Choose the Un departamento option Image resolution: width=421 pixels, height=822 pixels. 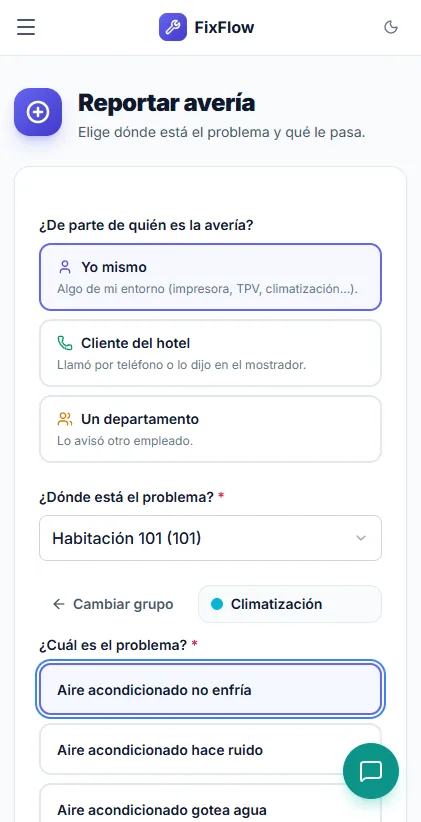210,429
